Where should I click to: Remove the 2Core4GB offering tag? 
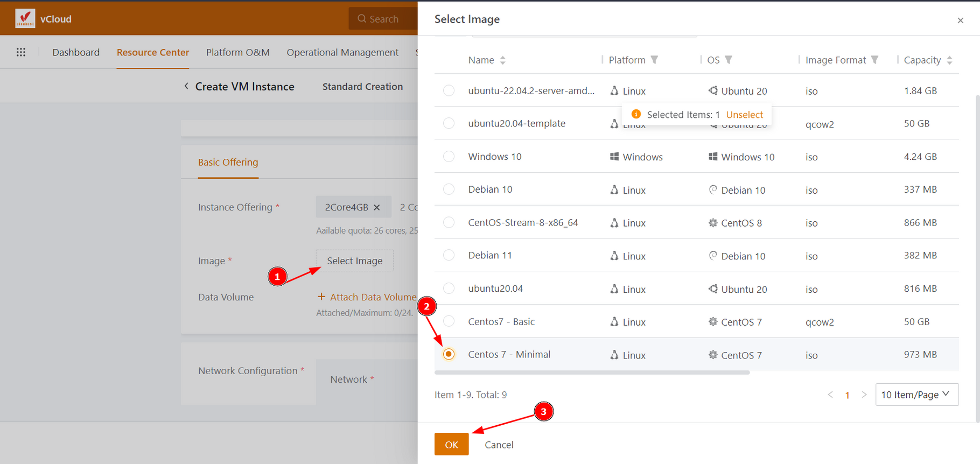coord(377,207)
